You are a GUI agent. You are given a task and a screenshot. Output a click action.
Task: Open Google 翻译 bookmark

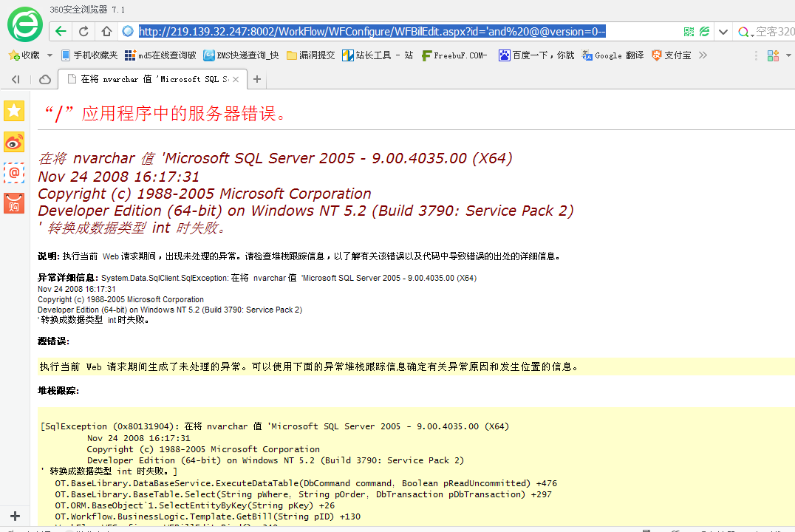[613, 55]
